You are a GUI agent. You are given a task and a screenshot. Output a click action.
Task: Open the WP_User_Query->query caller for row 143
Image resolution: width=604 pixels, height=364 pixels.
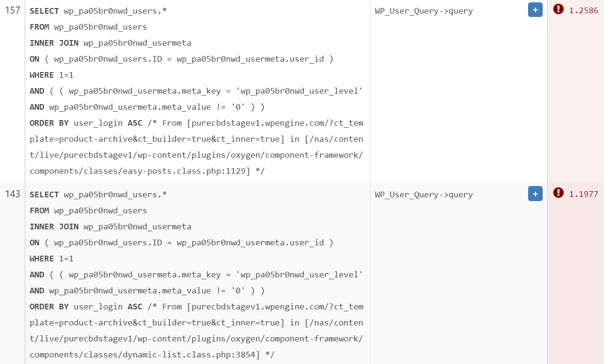click(423, 194)
